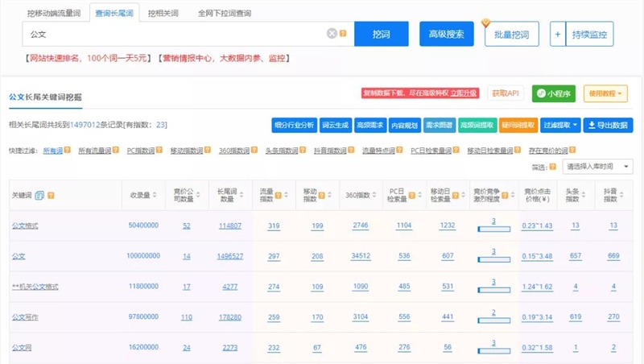
Task: Click the competition level bar for 公文写作
Action: tap(493, 321)
